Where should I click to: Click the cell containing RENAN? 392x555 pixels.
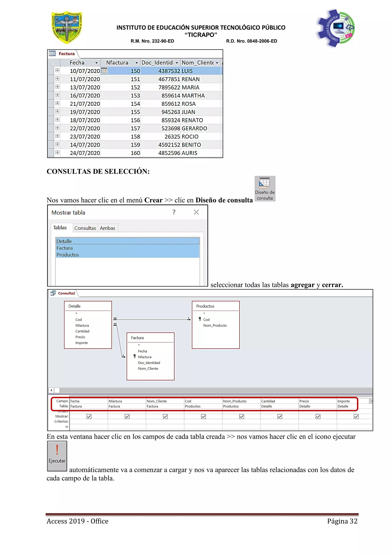tap(201, 79)
